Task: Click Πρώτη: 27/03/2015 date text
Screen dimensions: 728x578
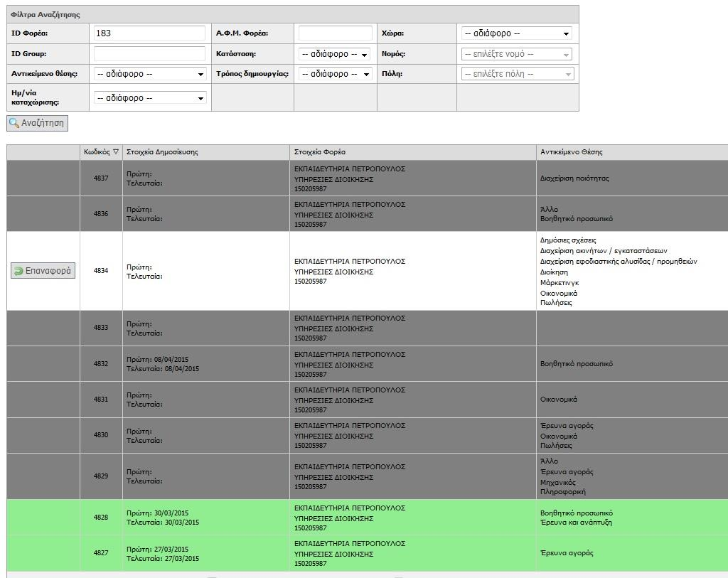Action: tap(157, 550)
